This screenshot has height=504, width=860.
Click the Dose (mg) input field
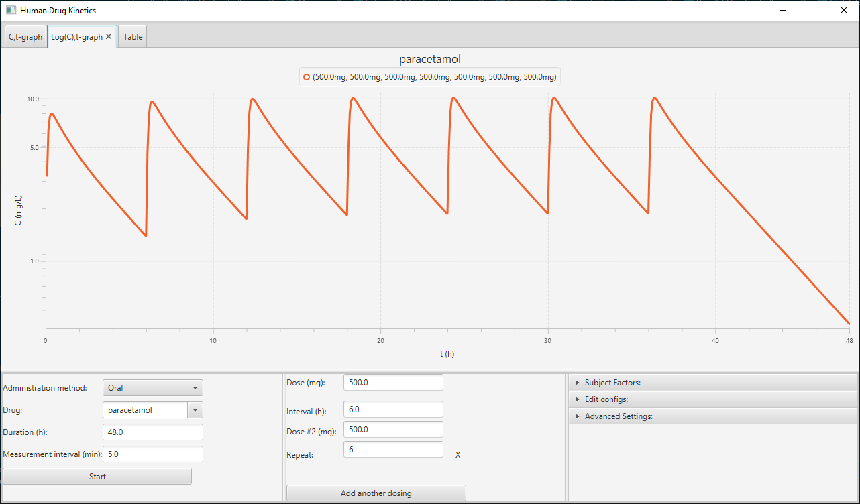(393, 382)
